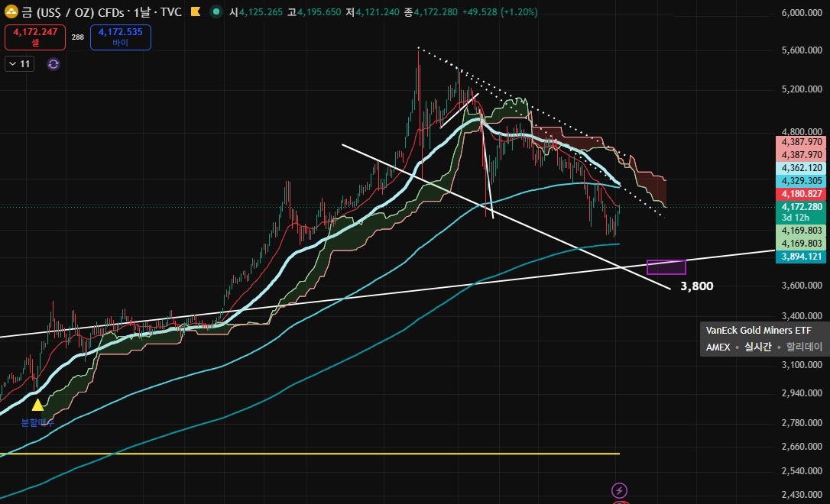This screenshot has width=830, height=504.
Task: Click the purple lightning event icon
Action: click(x=619, y=490)
